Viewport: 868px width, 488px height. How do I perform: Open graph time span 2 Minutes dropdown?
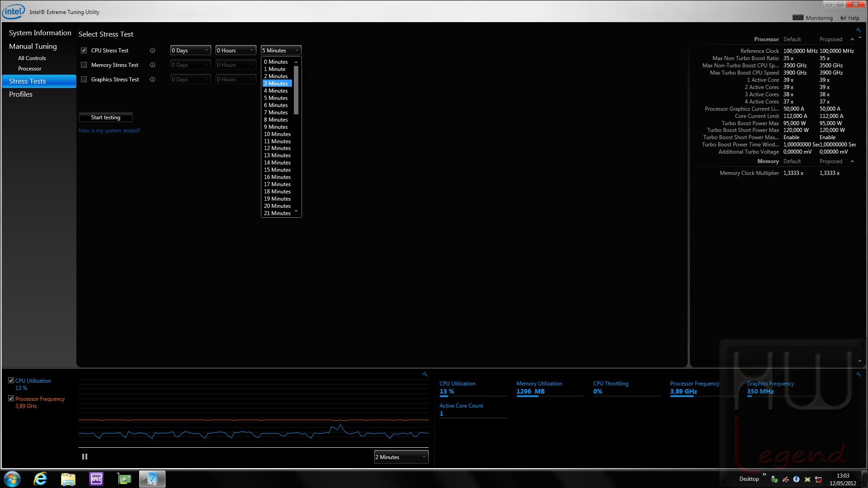[x=401, y=457]
